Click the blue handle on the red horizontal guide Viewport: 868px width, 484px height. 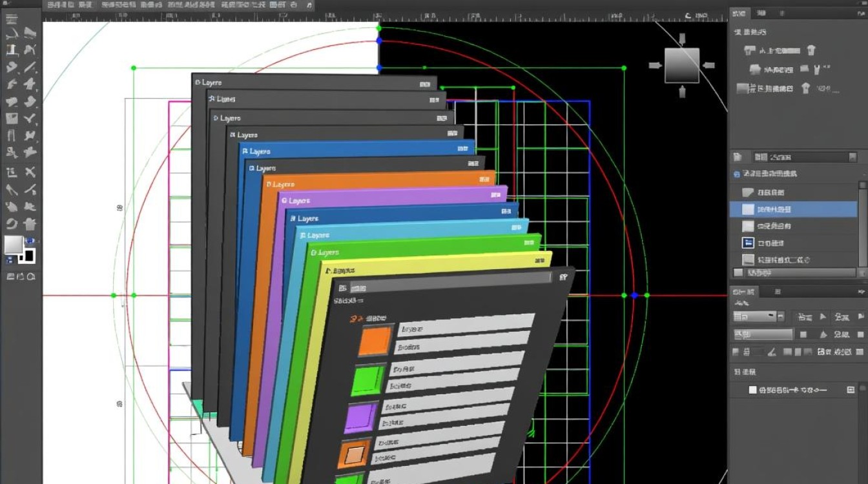coord(634,296)
